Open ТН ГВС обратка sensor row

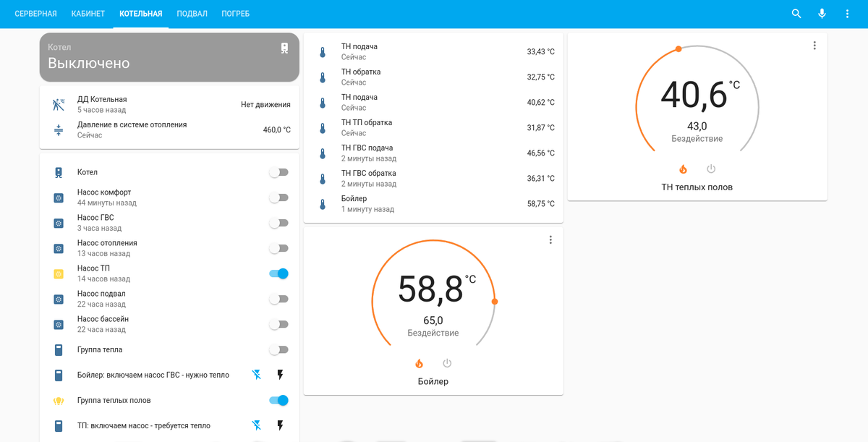[x=433, y=179]
